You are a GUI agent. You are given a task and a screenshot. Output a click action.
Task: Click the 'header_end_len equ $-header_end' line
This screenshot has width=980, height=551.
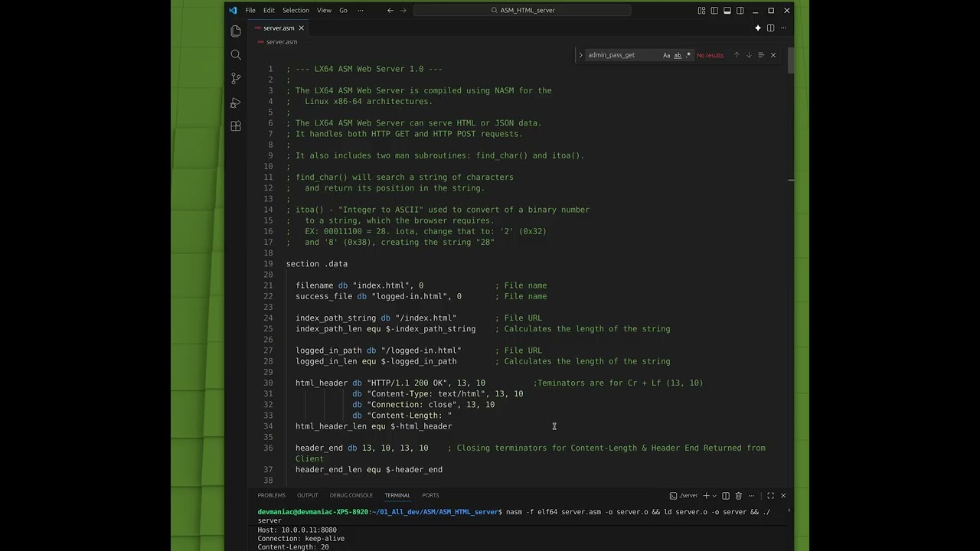coord(369,470)
